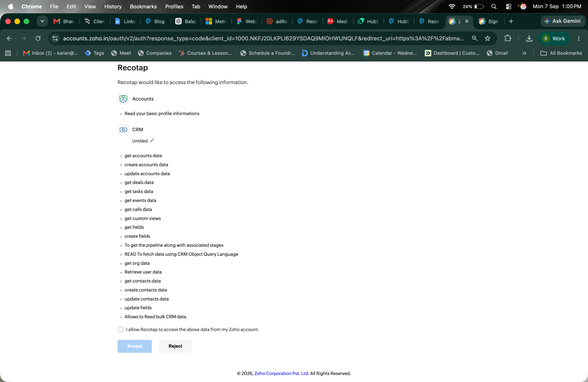
Task: Click the battery indicator in the menu bar
Action: [x=473, y=6]
